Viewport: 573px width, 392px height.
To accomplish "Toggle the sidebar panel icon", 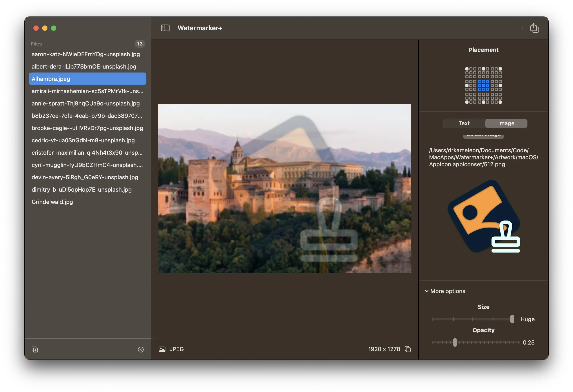I will click(x=165, y=28).
